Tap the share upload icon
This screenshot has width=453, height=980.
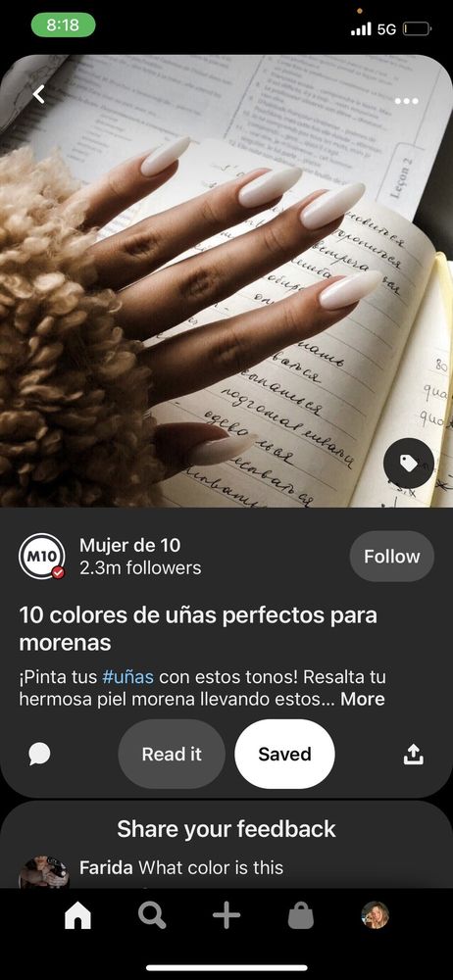tap(413, 755)
